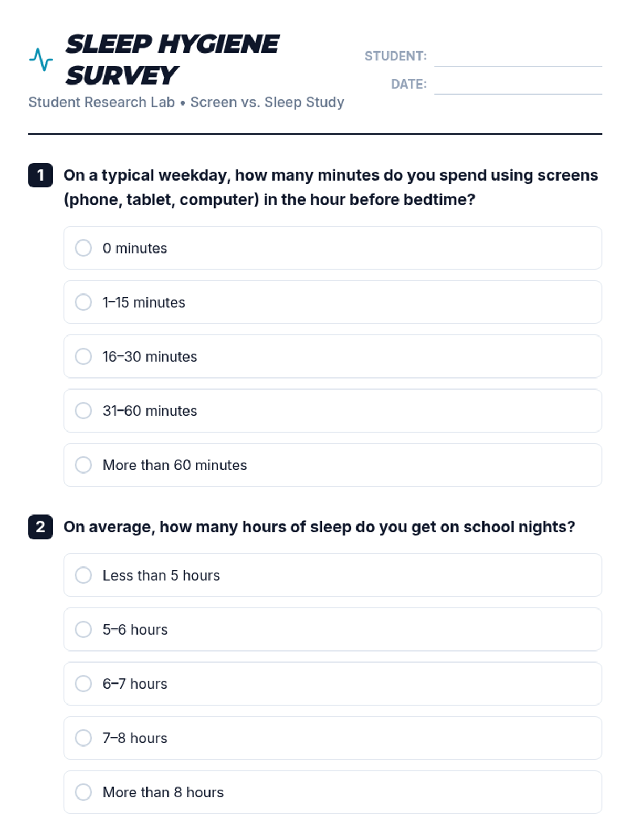
Task: Click the Student name input line
Action: pyautogui.click(x=518, y=57)
